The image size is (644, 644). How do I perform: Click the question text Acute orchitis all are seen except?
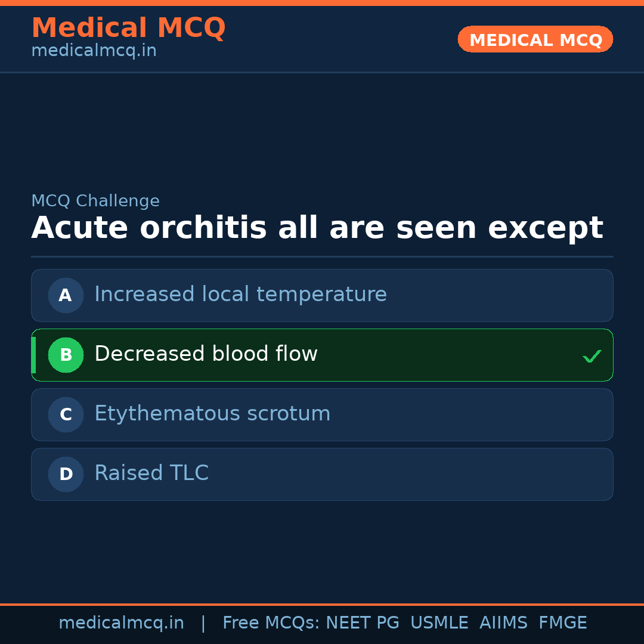coord(317,227)
